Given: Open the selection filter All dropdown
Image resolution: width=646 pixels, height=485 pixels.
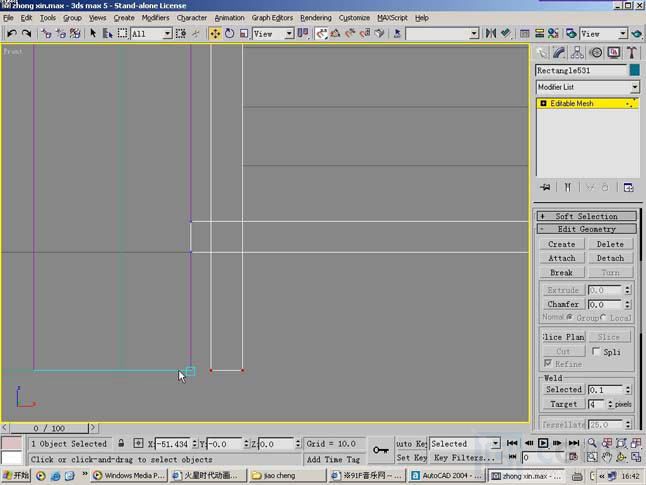Looking at the screenshot, I should click(151, 34).
